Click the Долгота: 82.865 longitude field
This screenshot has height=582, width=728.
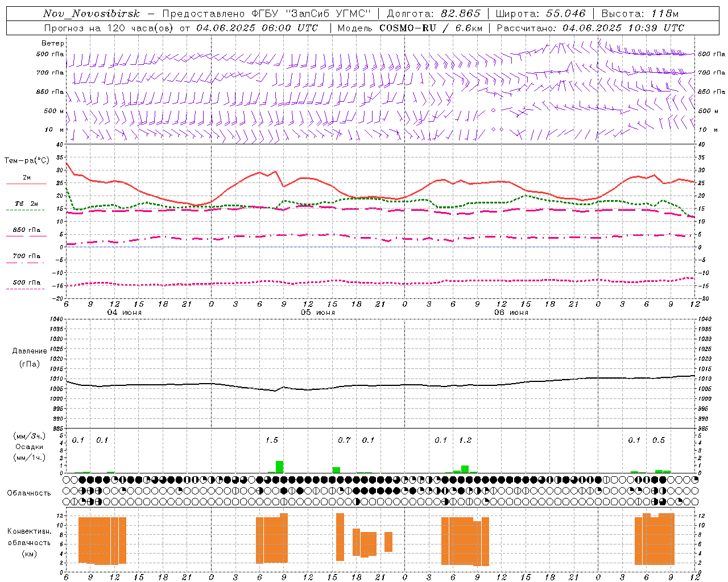click(433, 14)
